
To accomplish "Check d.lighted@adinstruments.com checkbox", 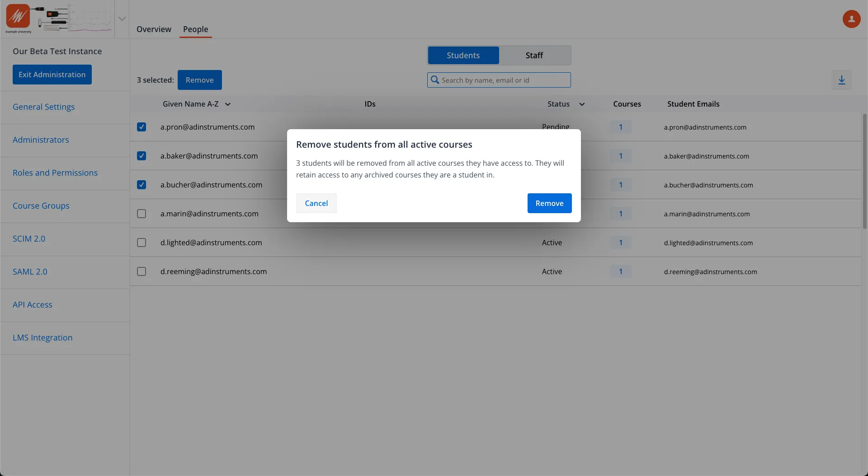I will click(x=142, y=243).
